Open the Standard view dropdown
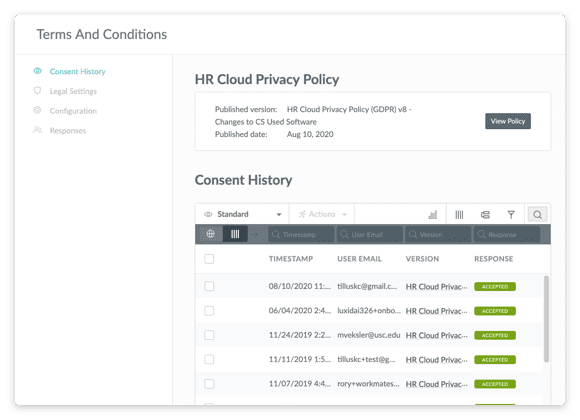 coord(242,214)
